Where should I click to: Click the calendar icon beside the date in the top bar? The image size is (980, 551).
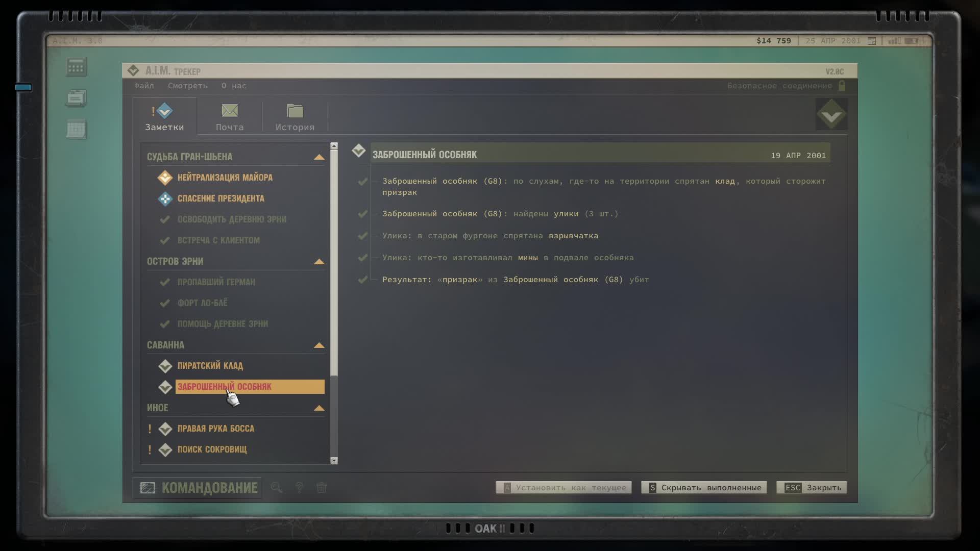pos(872,41)
